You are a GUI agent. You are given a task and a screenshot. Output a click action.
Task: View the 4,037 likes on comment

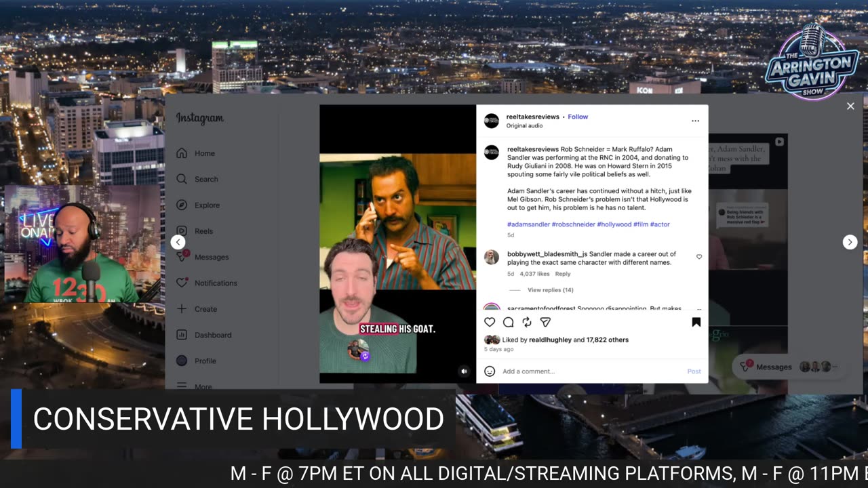coord(534,274)
